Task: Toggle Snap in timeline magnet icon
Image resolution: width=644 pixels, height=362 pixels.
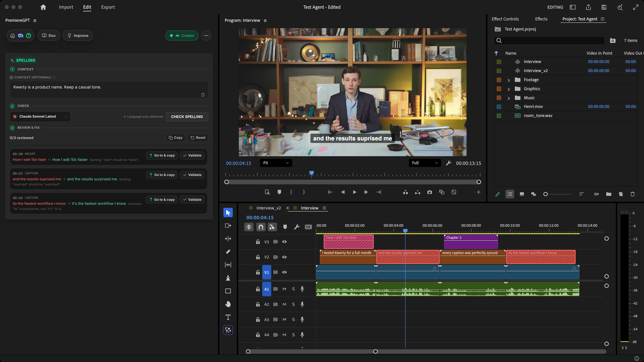Action: pyautogui.click(x=261, y=227)
